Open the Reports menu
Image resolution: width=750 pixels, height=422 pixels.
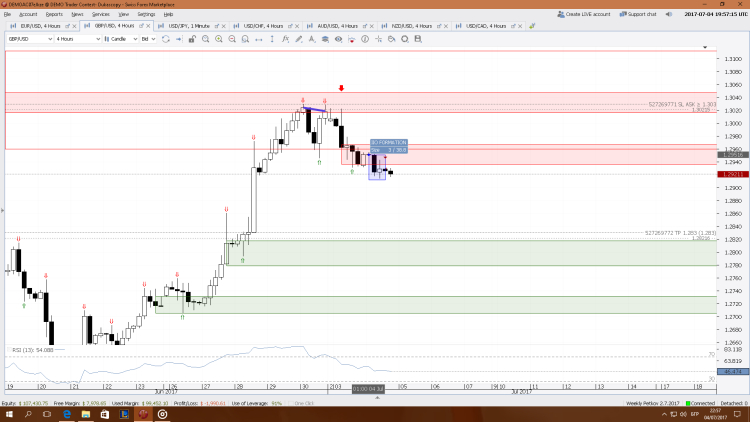tap(54, 14)
